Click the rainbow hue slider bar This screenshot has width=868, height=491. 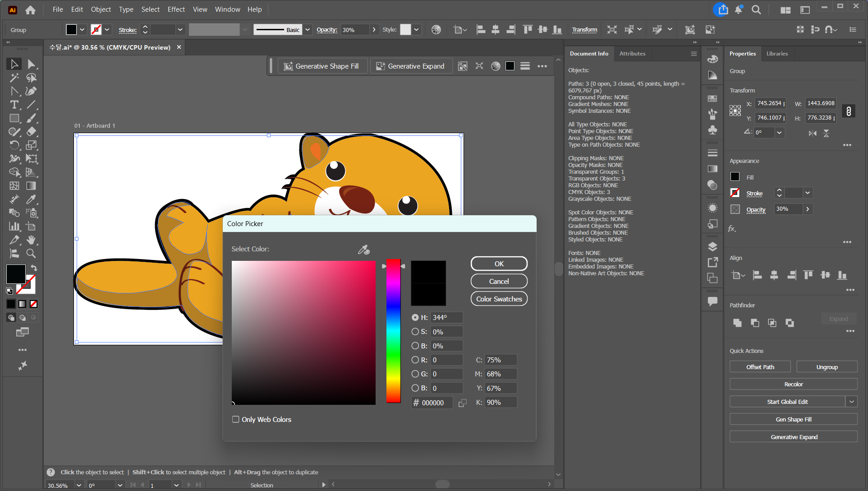tap(393, 330)
